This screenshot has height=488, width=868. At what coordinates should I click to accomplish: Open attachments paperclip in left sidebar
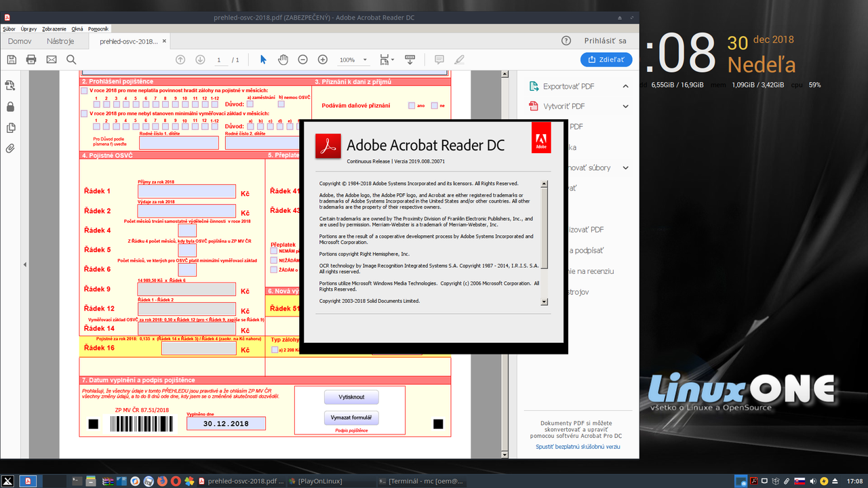[x=10, y=148]
